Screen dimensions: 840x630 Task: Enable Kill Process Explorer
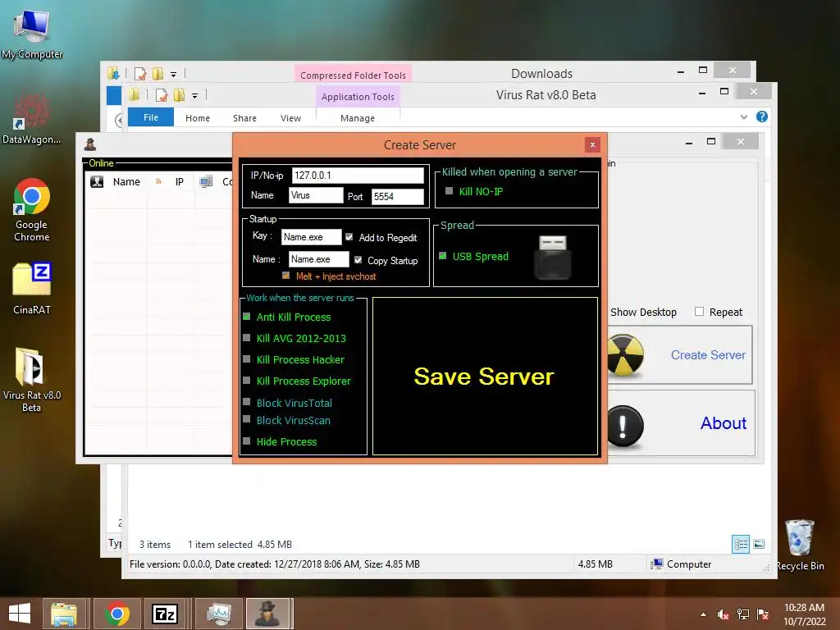pyautogui.click(x=247, y=381)
